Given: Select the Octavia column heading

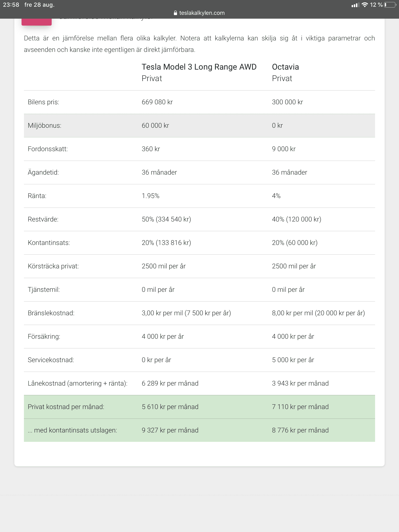Looking at the screenshot, I should 285,67.
